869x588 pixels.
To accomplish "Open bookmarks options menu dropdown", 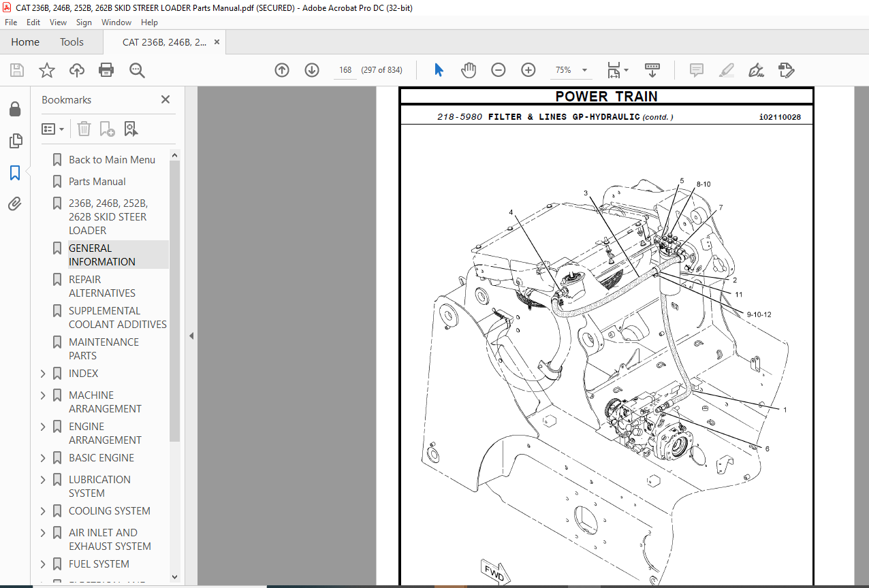I will pyautogui.click(x=53, y=129).
